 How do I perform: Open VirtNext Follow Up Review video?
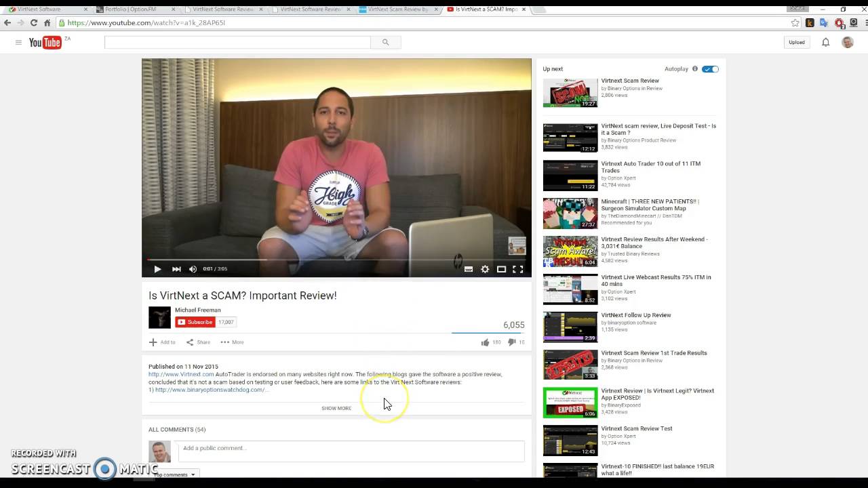click(x=635, y=315)
